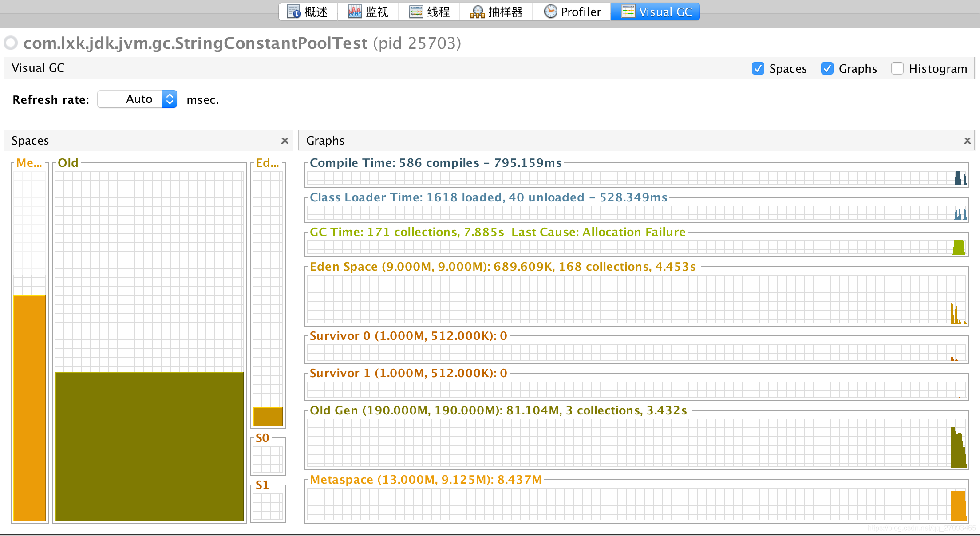Switch to the Profiler tab
The height and width of the screenshot is (536, 980).
[581, 12]
